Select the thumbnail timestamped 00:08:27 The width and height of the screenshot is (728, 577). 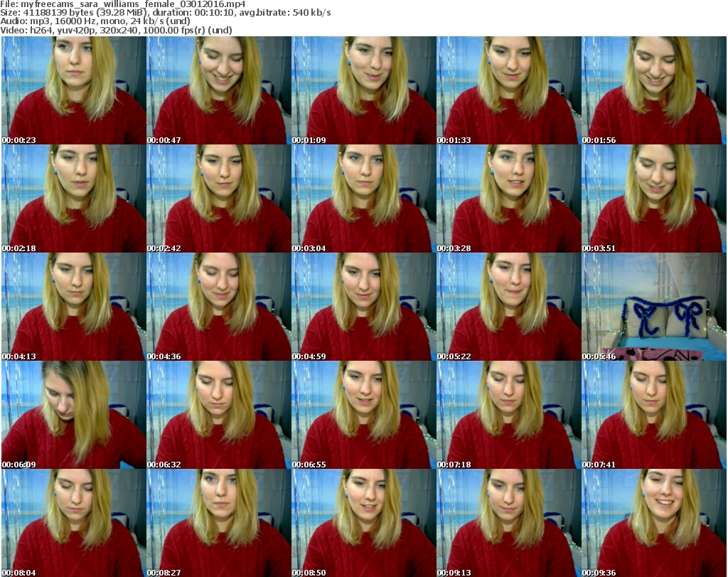(219, 523)
